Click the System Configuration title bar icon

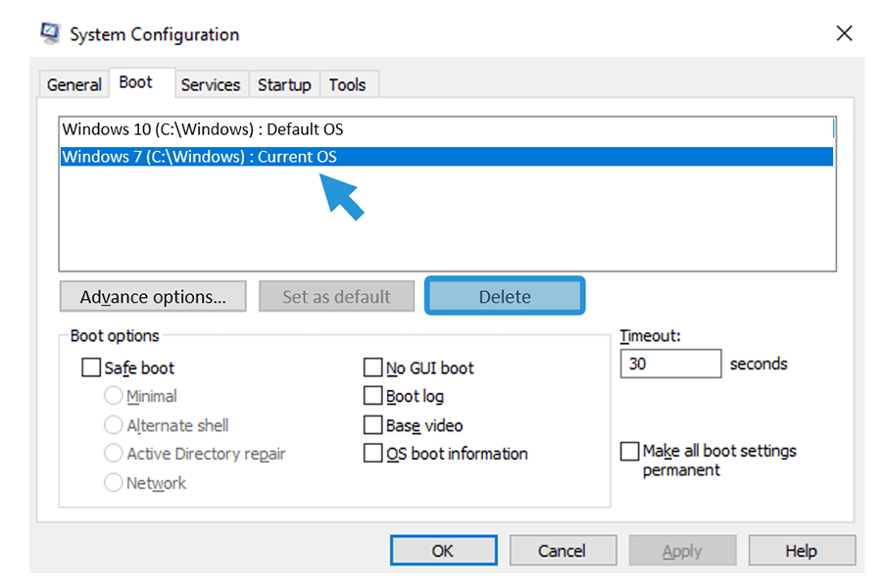pos(50,33)
